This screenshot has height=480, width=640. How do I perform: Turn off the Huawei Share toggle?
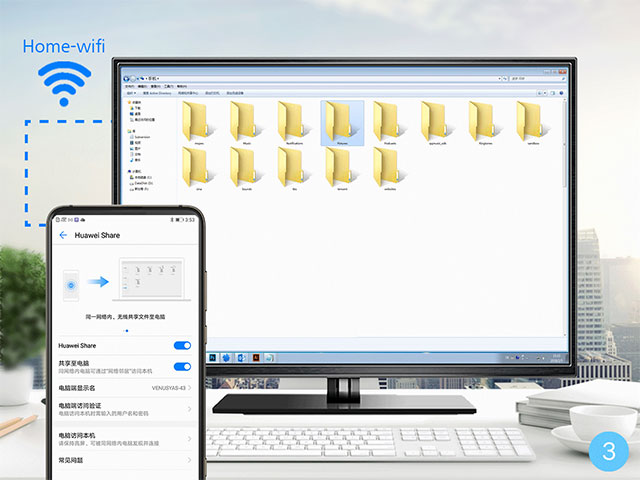(182, 345)
